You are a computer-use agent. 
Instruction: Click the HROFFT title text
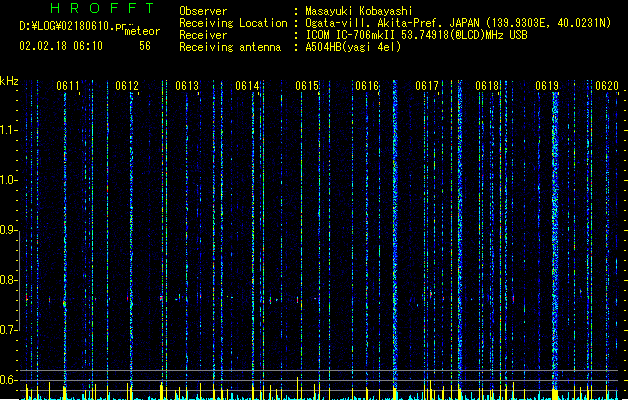point(102,8)
